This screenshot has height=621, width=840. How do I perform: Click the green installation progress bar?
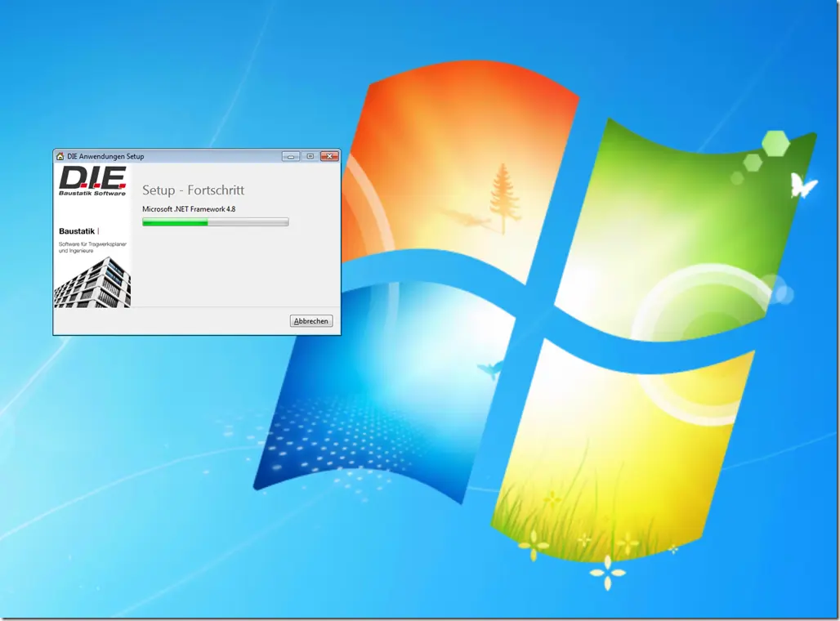[x=216, y=221]
